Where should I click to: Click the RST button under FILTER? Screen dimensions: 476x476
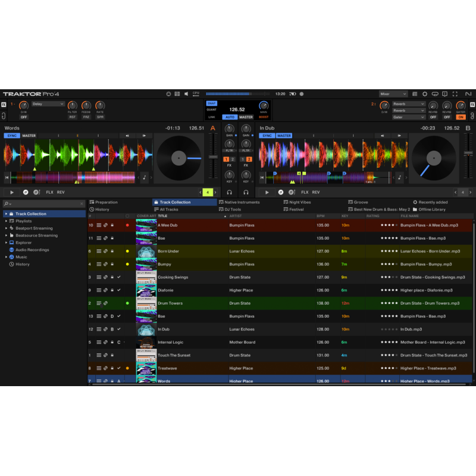pos(72,117)
